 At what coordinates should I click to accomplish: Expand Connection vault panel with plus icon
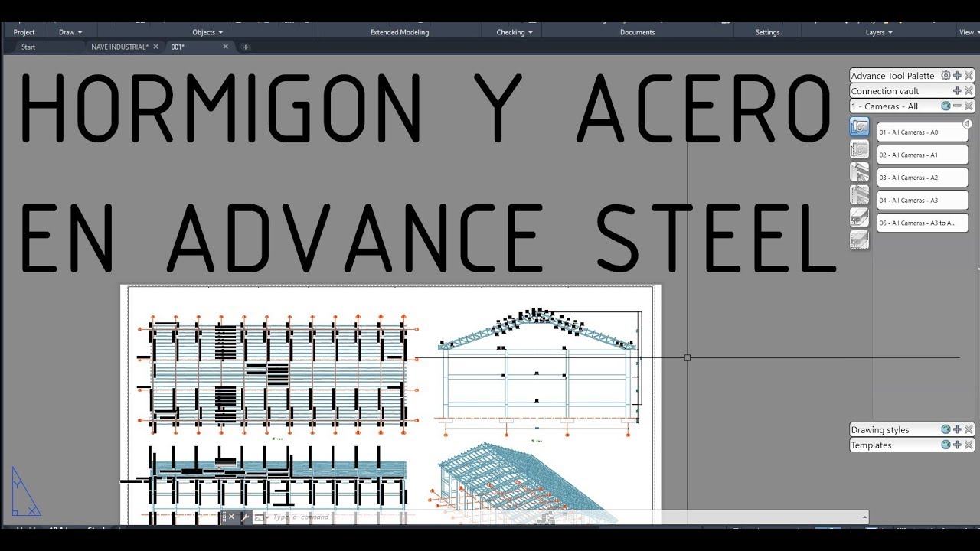(x=957, y=91)
